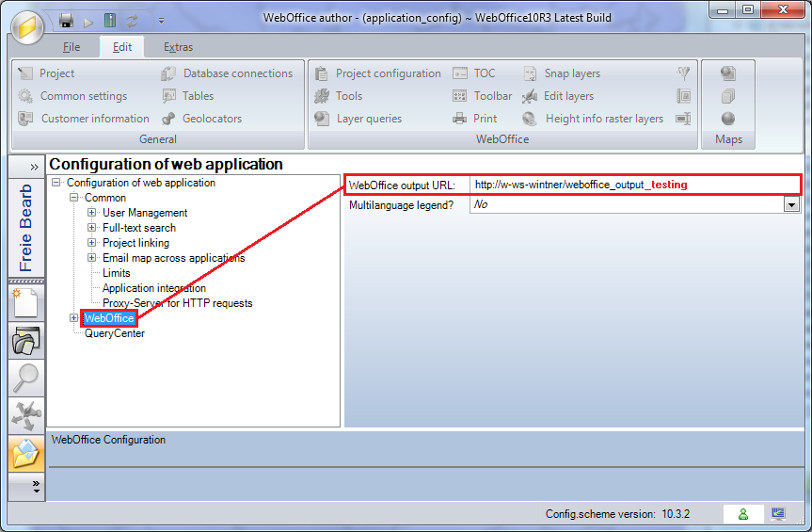Click the Customer information icon
The width and height of the screenshot is (812, 532).
point(24,119)
